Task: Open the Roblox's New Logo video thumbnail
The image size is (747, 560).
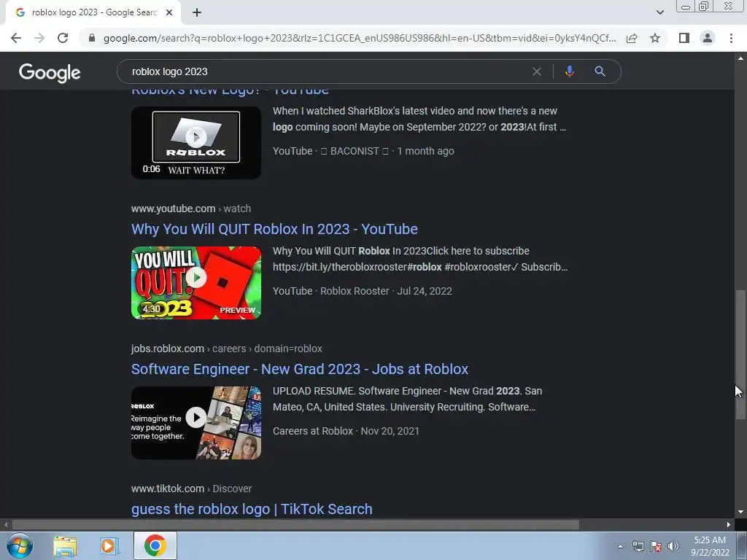Action: pyautogui.click(x=196, y=142)
